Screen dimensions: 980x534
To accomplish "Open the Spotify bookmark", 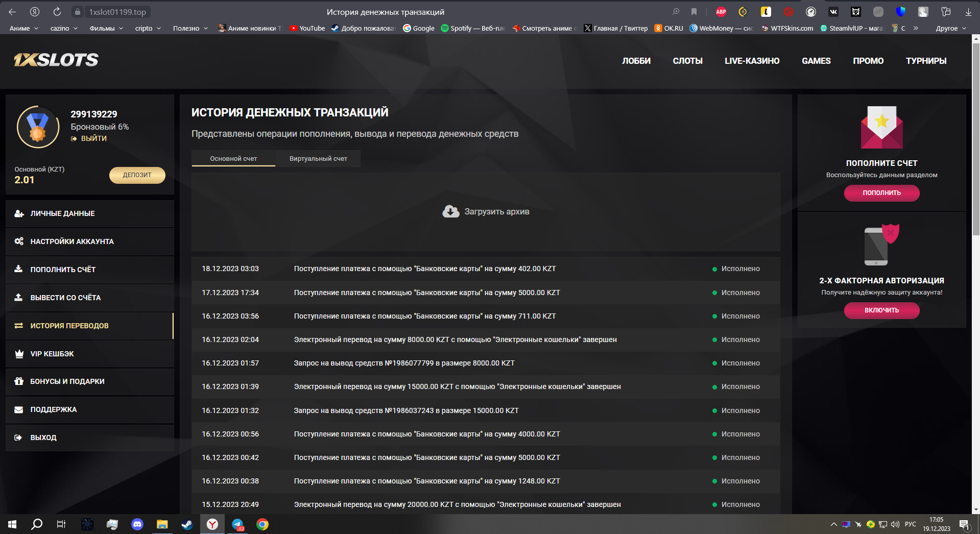I will click(x=473, y=28).
